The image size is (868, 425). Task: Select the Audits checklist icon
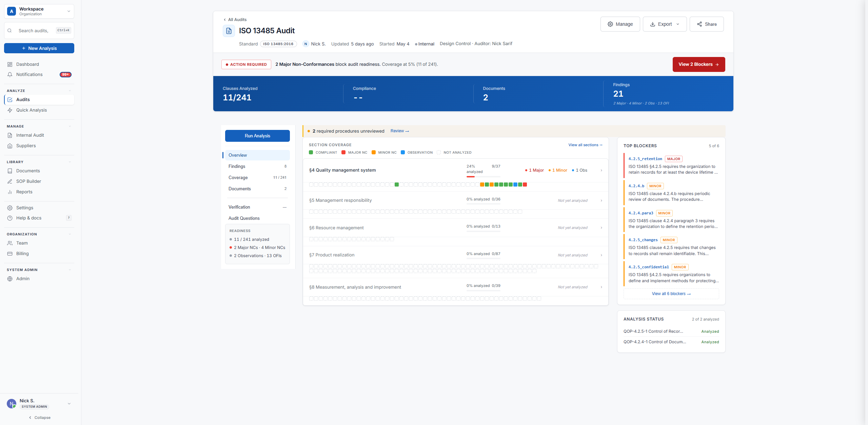point(10,100)
